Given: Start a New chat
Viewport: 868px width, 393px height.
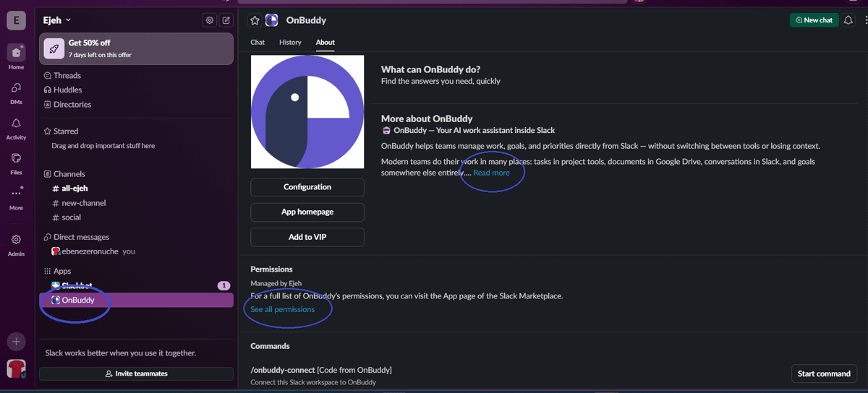Looking at the screenshot, I should (814, 20).
